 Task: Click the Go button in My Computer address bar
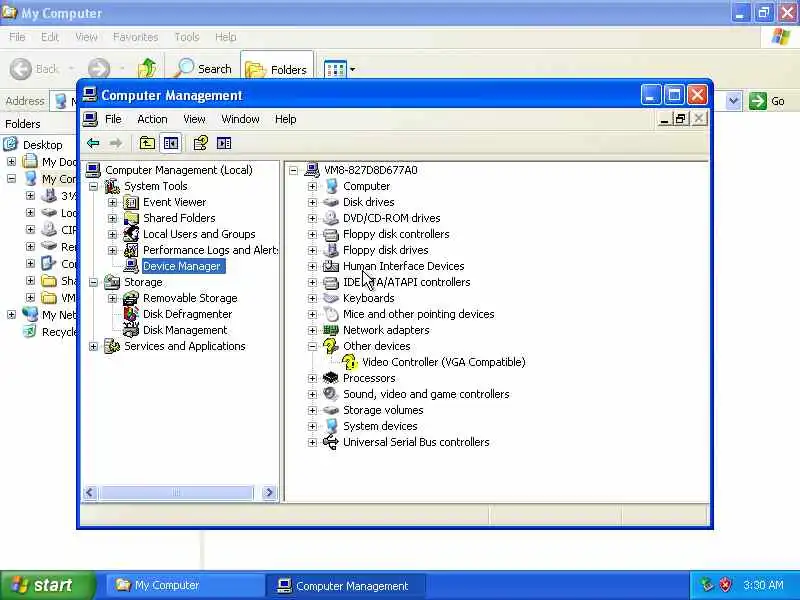tap(767, 101)
